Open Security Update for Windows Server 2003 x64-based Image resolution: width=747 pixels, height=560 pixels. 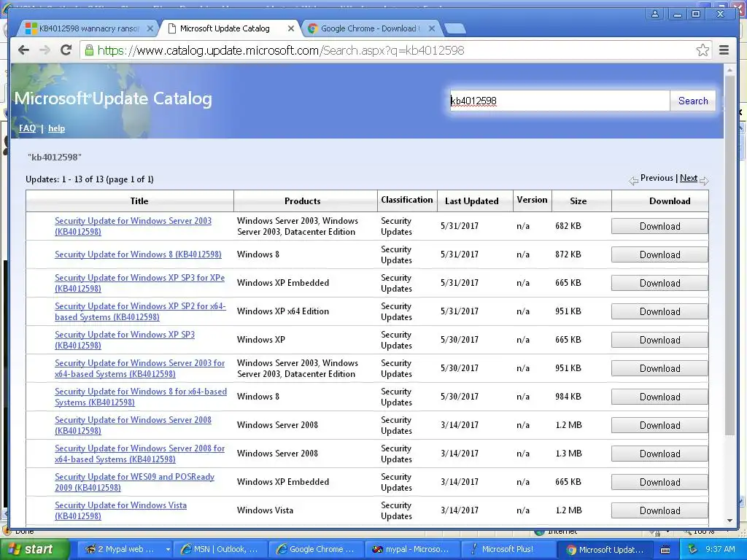pyautogui.click(x=139, y=368)
